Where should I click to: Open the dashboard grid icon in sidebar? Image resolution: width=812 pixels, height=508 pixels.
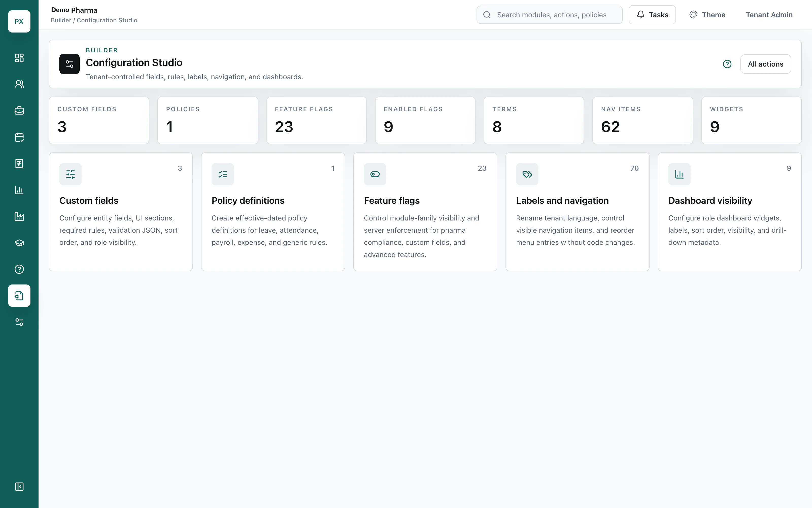pyautogui.click(x=19, y=58)
